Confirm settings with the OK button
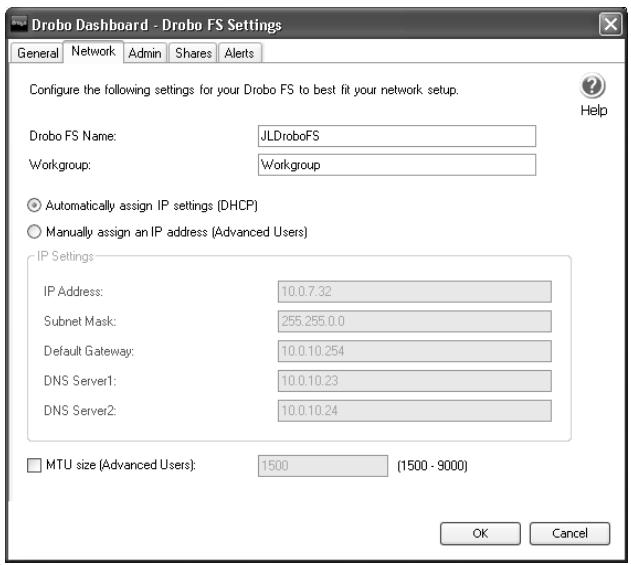Image resolution: width=631 pixels, height=565 pixels. pyautogui.click(x=480, y=534)
